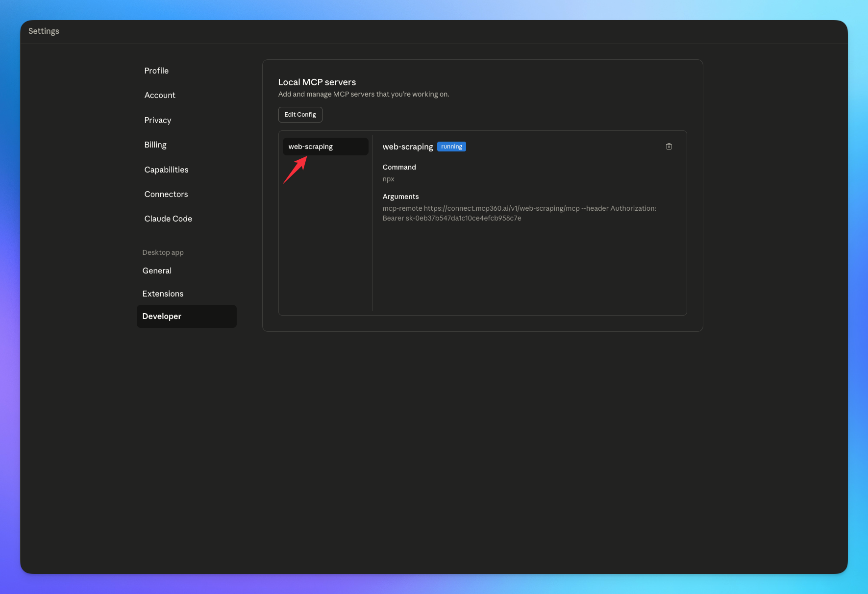Open the Extensions settings page

click(x=163, y=294)
